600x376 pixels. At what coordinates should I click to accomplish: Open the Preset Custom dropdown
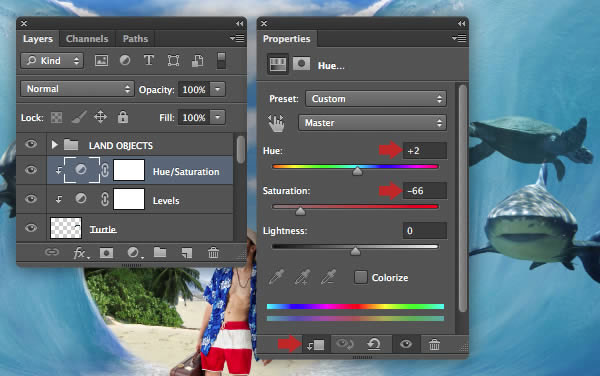(x=376, y=99)
